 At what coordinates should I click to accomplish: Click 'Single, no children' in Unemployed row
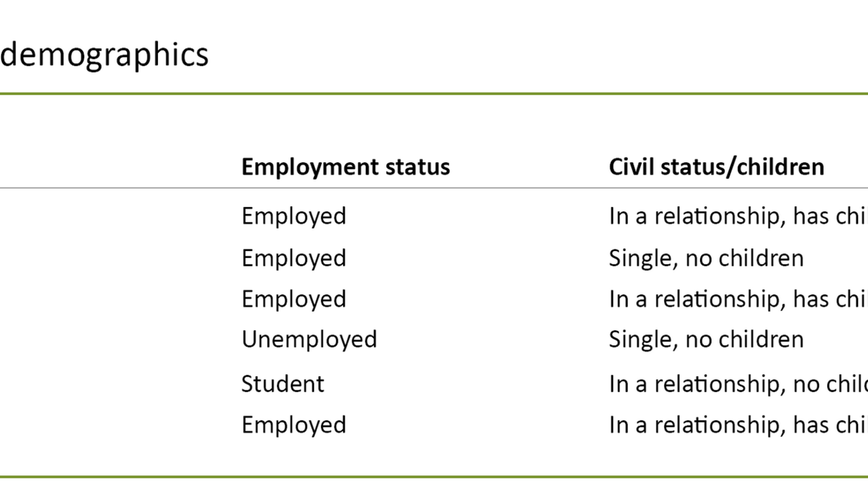click(706, 340)
